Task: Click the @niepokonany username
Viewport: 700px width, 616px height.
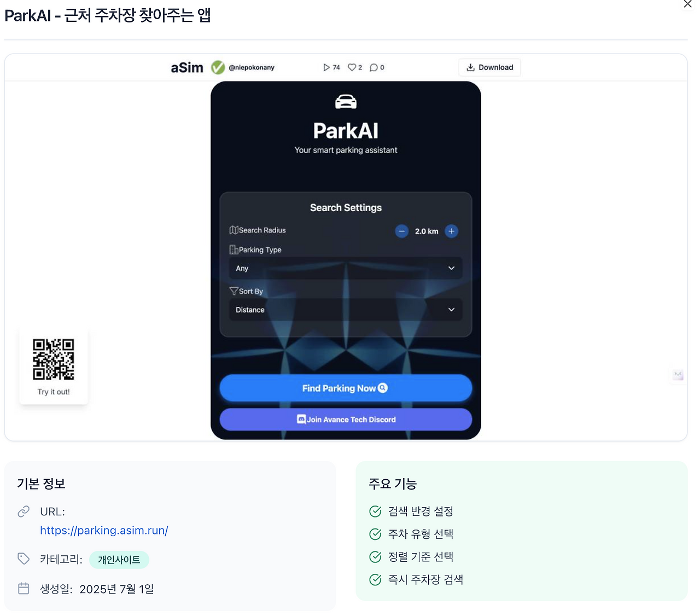Action: click(252, 67)
